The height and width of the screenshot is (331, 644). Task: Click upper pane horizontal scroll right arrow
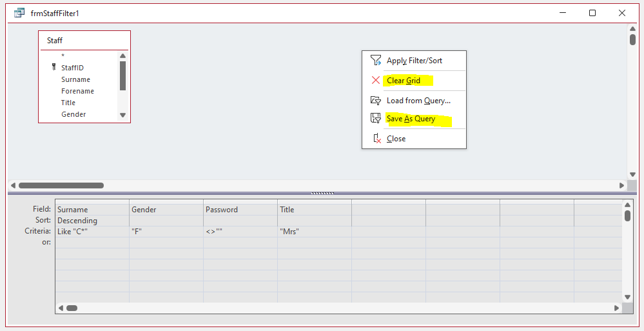(622, 185)
